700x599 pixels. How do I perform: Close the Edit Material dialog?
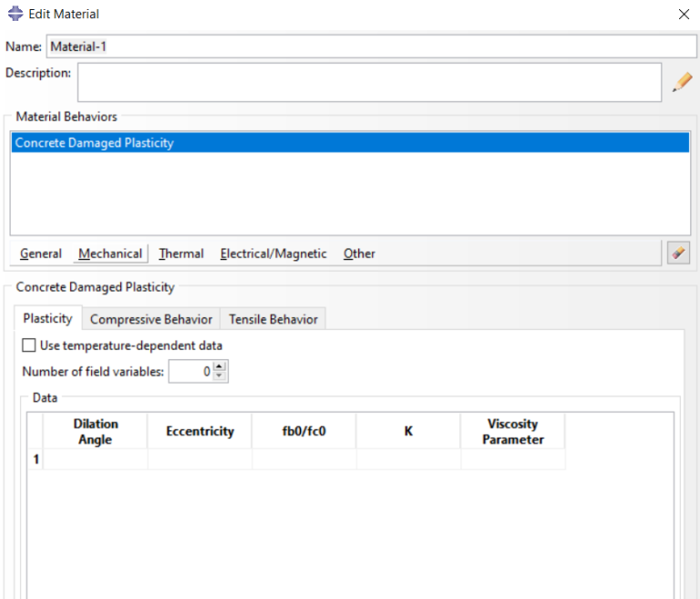pyautogui.click(x=684, y=15)
